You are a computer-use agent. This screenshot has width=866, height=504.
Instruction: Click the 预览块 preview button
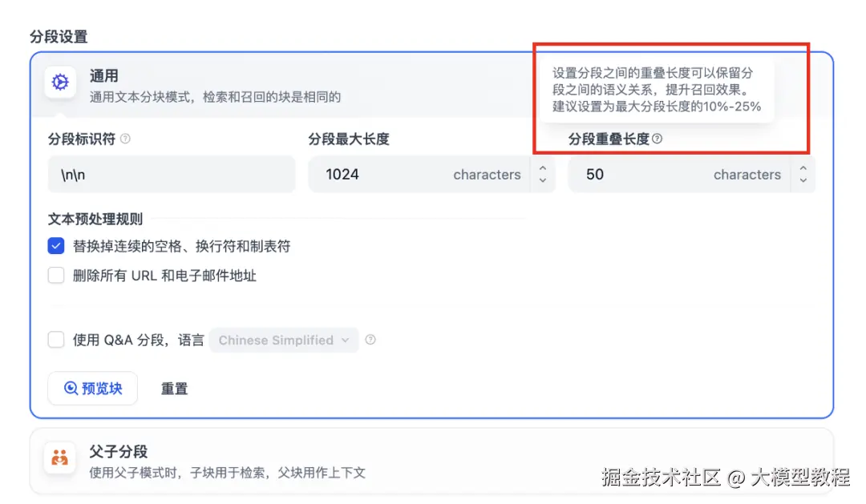(92, 389)
